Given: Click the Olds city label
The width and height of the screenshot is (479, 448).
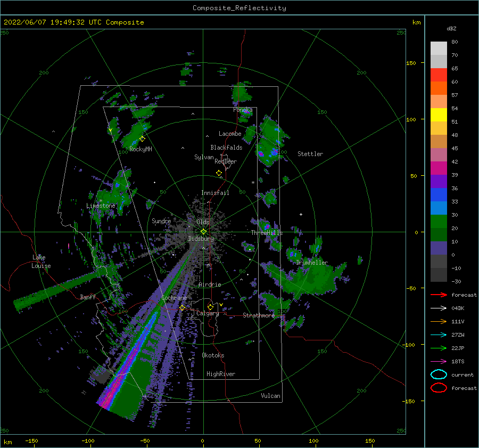Looking at the screenshot, I should click(x=203, y=222).
